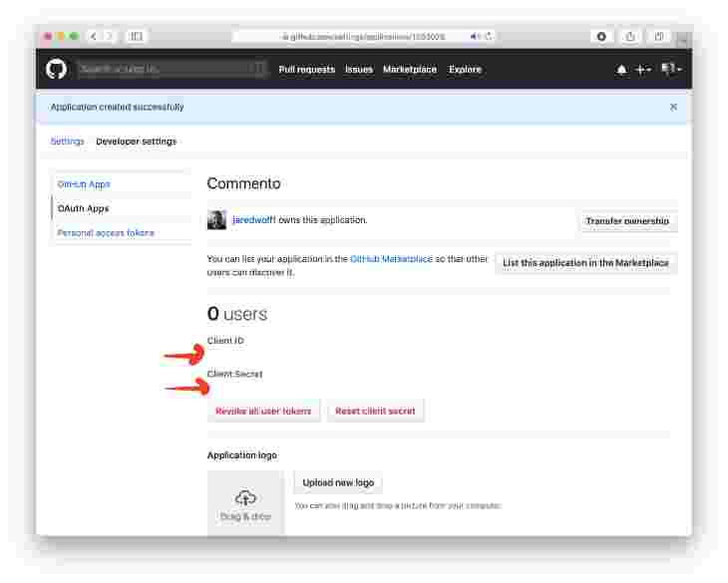728x583 pixels.
Task: Open Pull requests in GitHub header
Action: pyautogui.click(x=306, y=69)
